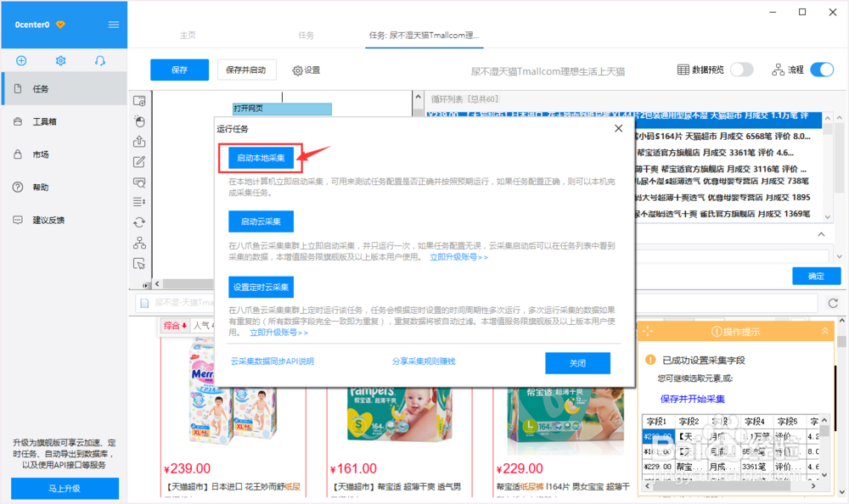Open 任务 in the left sidebar
The width and height of the screenshot is (849, 504).
click(64, 89)
